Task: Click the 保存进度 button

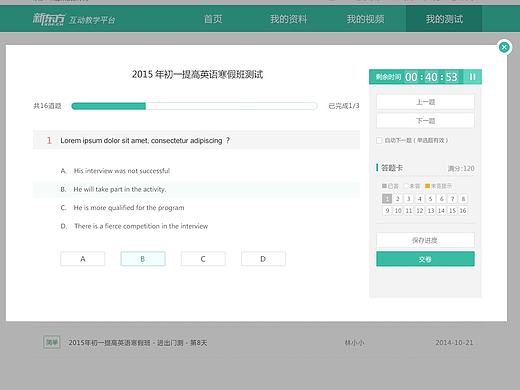Action: tap(425, 240)
